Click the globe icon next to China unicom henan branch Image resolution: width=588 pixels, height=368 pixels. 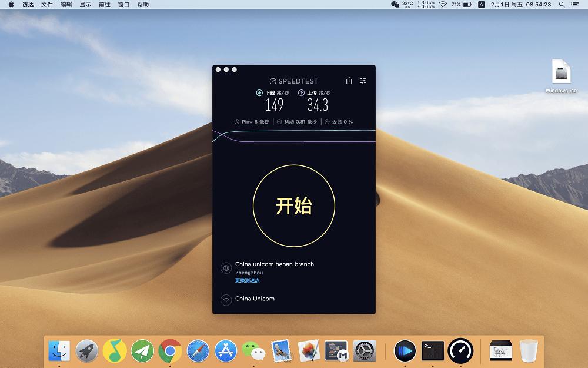[x=226, y=267]
